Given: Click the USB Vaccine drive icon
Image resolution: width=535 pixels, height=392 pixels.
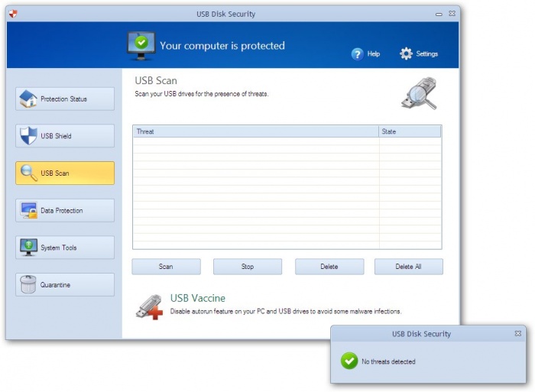Looking at the screenshot, I should (x=149, y=306).
